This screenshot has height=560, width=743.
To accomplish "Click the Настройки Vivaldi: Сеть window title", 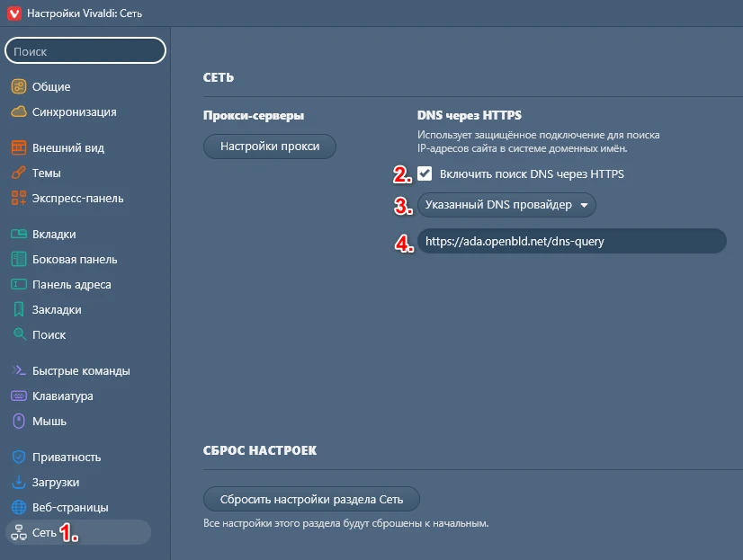I will (x=85, y=13).
